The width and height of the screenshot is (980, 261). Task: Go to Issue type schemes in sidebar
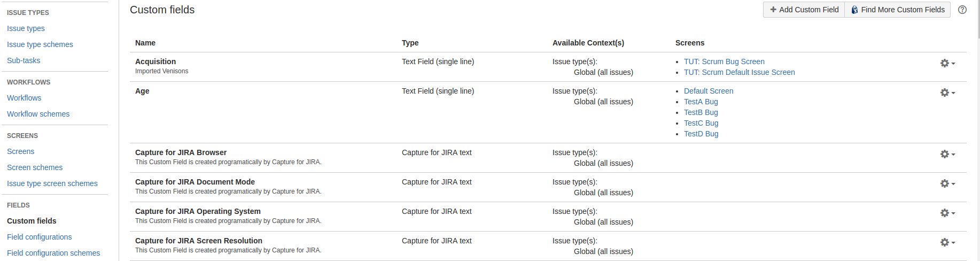pos(40,44)
